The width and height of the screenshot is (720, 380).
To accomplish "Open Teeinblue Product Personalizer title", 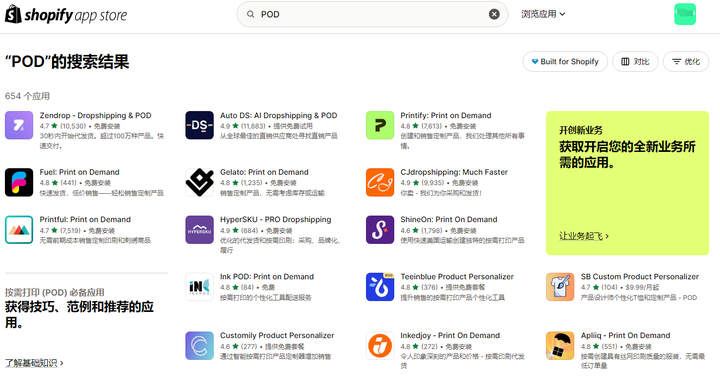I will click(x=457, y=277).
